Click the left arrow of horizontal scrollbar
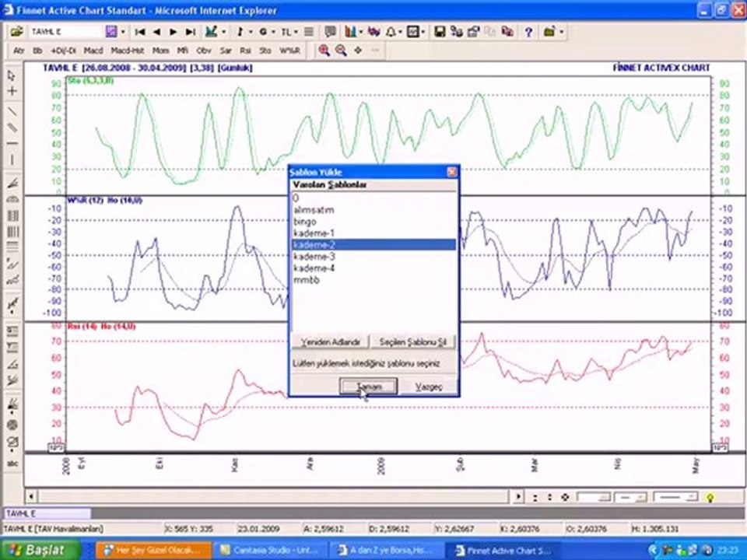The image size is (747, 560). click(x=31, y=497)
